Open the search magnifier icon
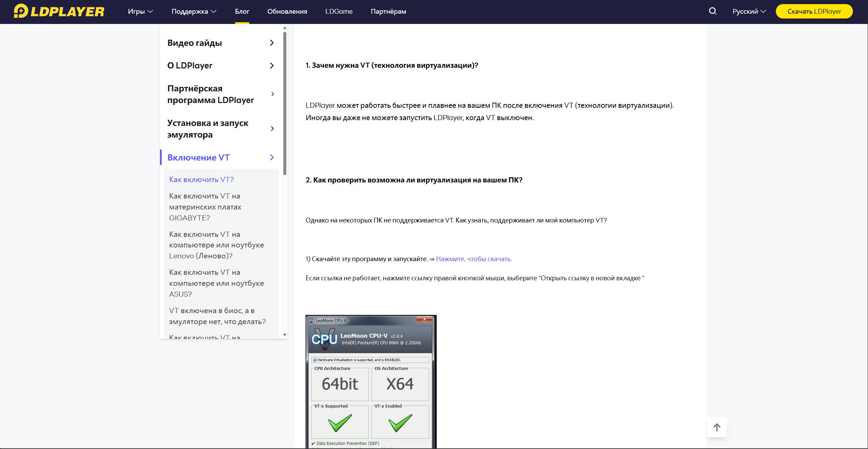868x449 pixels. point(712,11)
